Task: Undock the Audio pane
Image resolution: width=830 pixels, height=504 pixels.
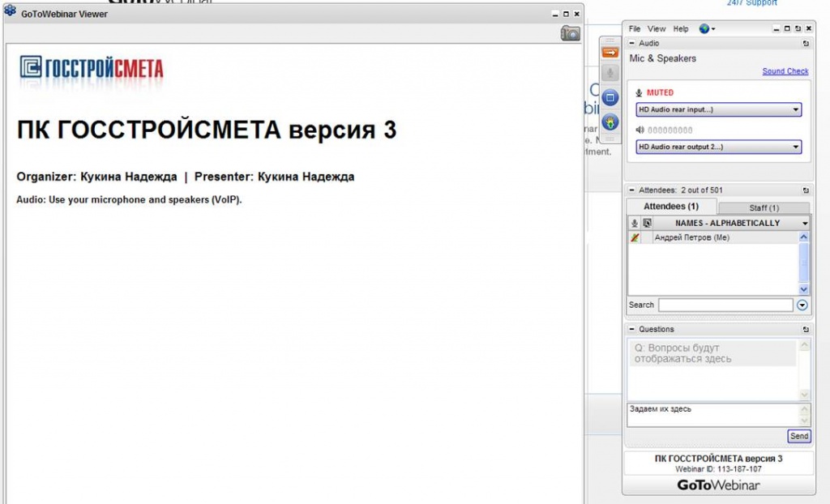Action: click(x=806, y=44)
